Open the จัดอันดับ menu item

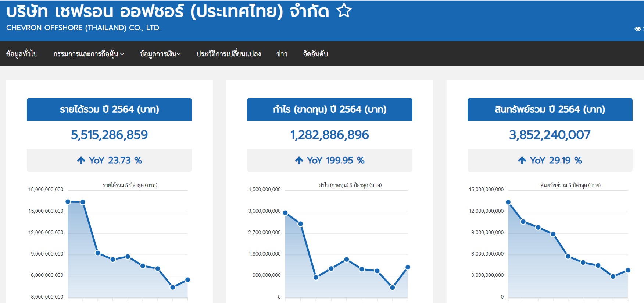click(315, 54)
